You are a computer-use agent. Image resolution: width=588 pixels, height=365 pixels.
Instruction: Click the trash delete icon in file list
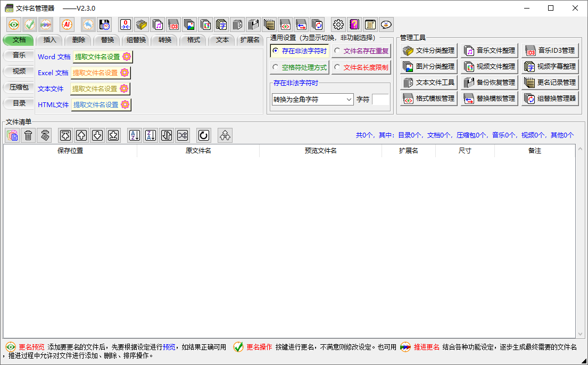[28, 135]
